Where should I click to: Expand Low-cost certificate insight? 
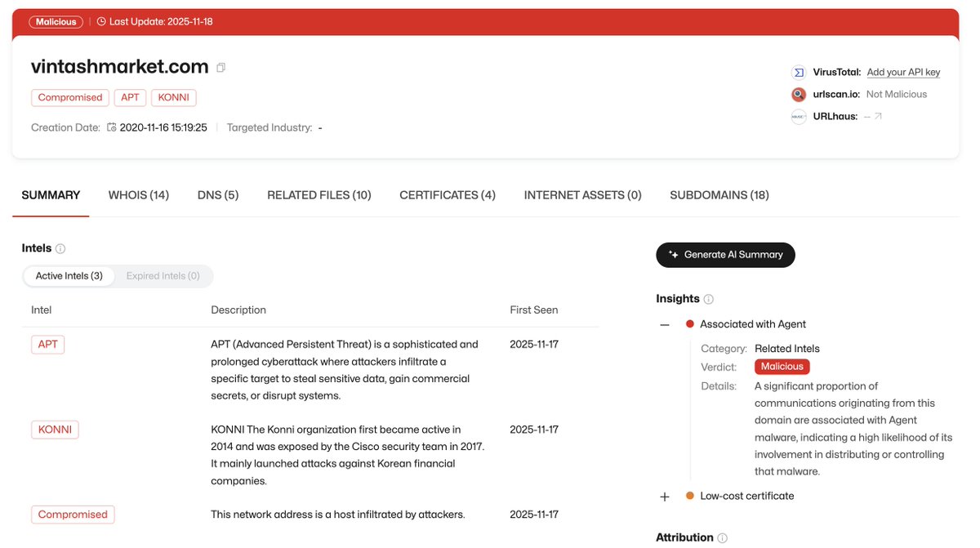coord(665,496)
